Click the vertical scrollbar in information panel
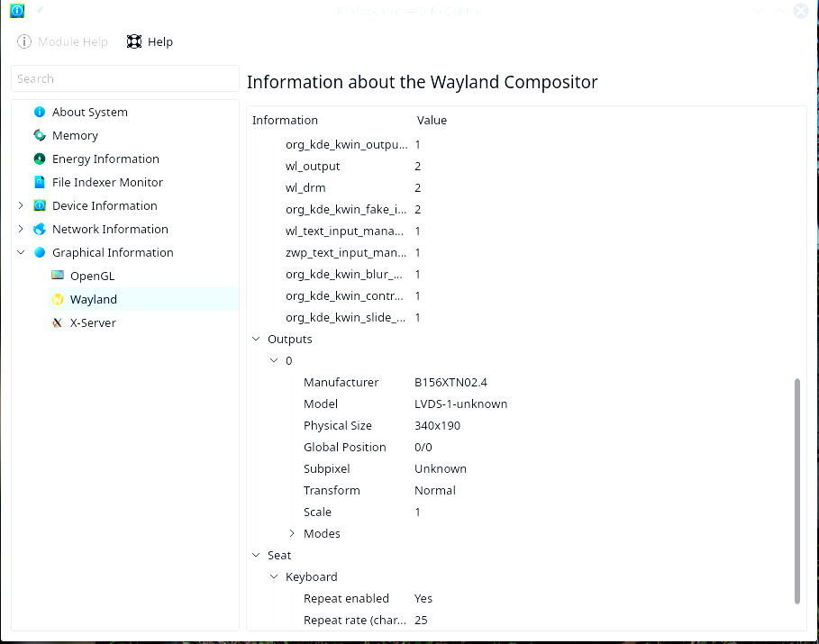 797,491
